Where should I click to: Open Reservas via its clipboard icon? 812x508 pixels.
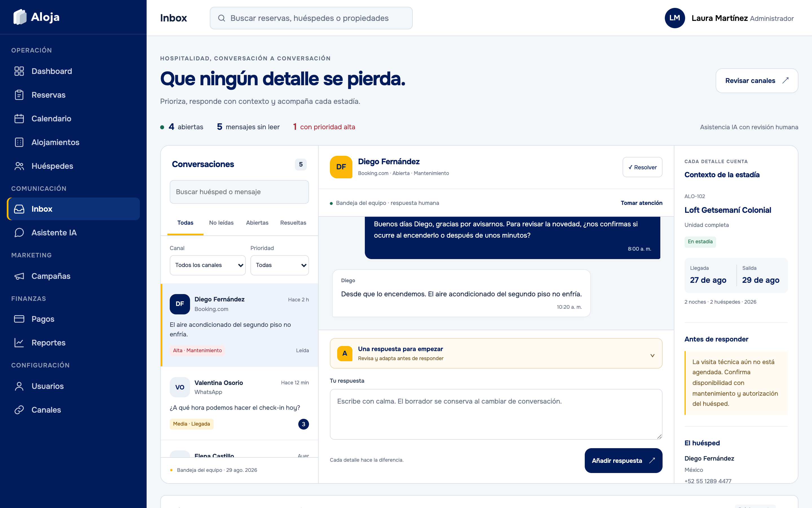coord(19,95)
